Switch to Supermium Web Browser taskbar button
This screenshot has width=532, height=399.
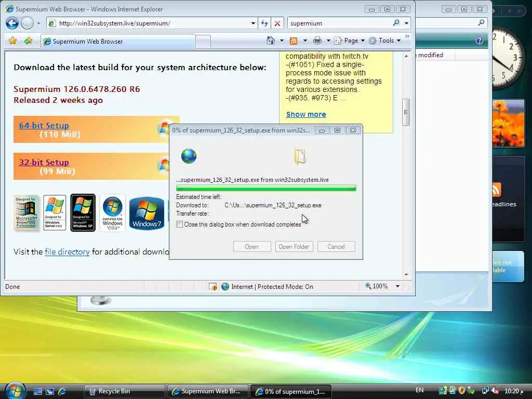[x=208, y=391]
